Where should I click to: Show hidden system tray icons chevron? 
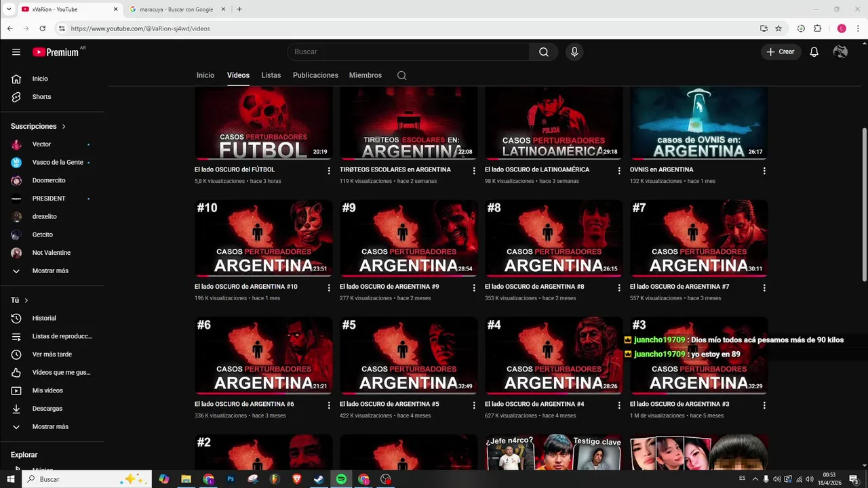(755, 479)
